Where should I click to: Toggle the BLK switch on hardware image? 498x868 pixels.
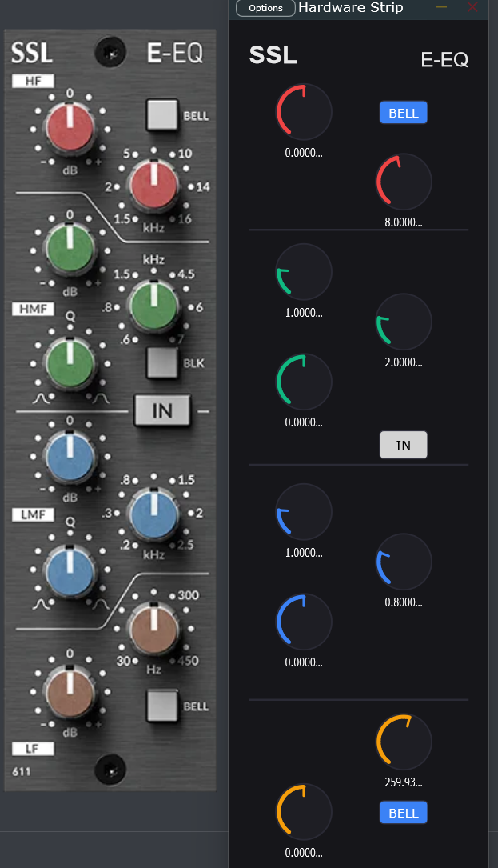pyautogui.click(x=162, y=362)
